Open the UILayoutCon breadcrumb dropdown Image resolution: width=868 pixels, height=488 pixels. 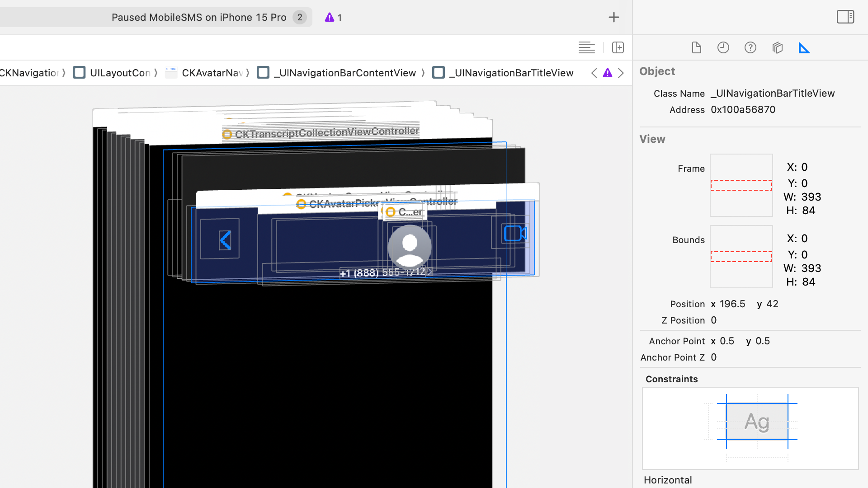click(120, 73)
